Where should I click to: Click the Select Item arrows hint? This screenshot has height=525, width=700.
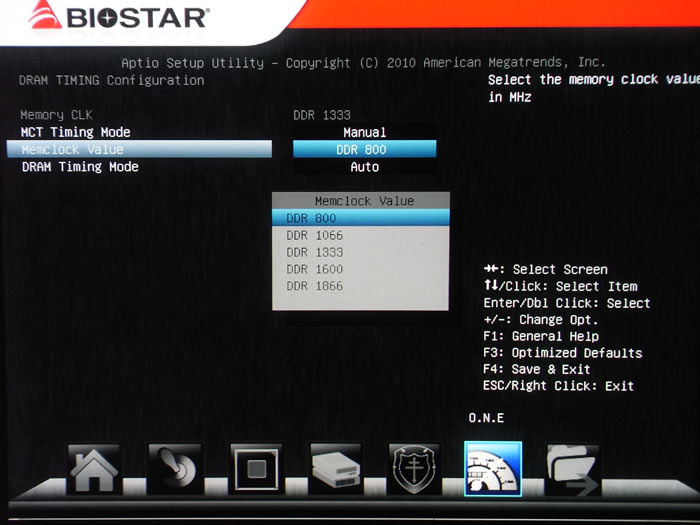[x=561, y=286]
